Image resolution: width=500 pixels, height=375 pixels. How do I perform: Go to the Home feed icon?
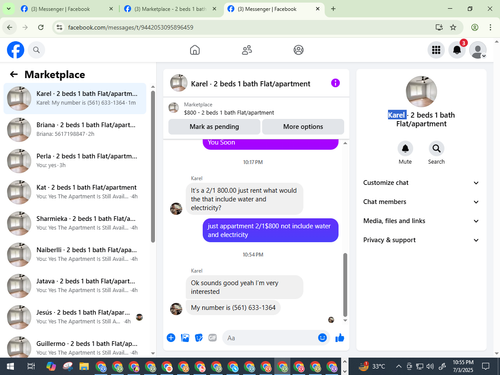[195, 50]
